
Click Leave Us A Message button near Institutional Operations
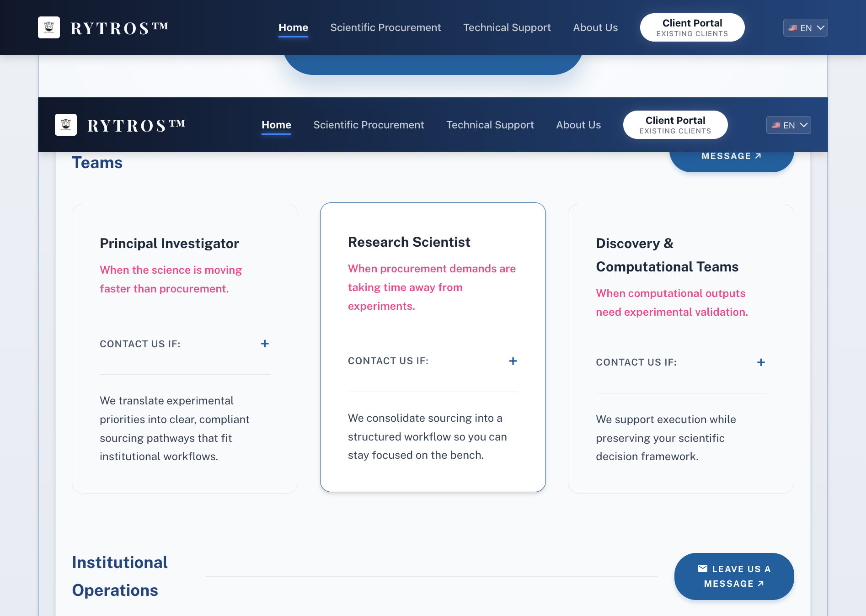click(734, 576)
